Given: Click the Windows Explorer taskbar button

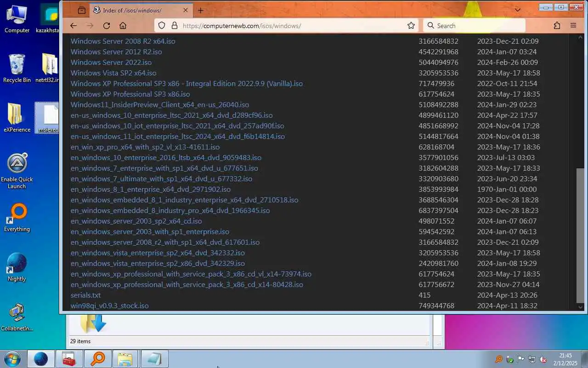Looking at the screenshot, I should coord(125,359).
